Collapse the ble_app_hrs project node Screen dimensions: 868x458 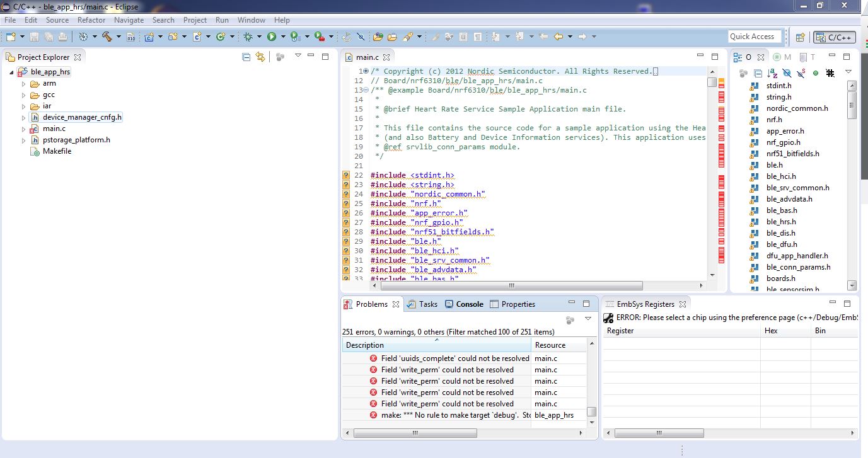[13, 72]
